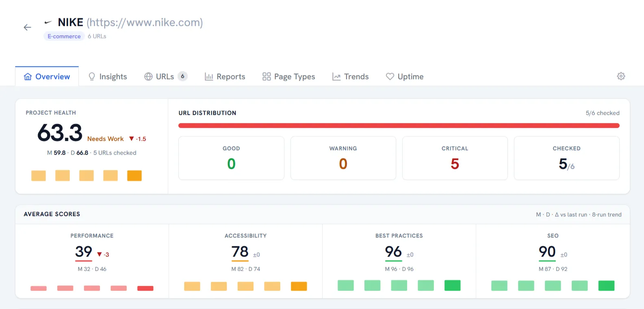Click the darkest green SEO trend bar

tap(607, 286)
